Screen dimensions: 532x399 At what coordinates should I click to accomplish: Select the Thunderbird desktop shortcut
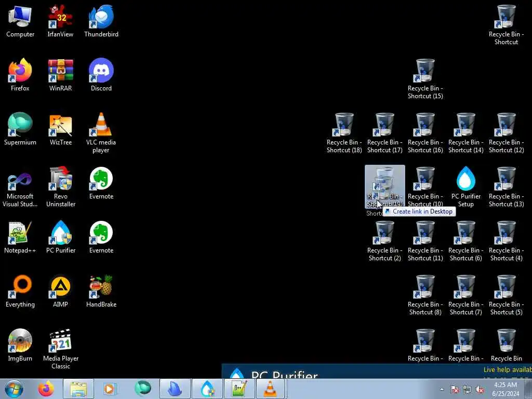point(101,21)
